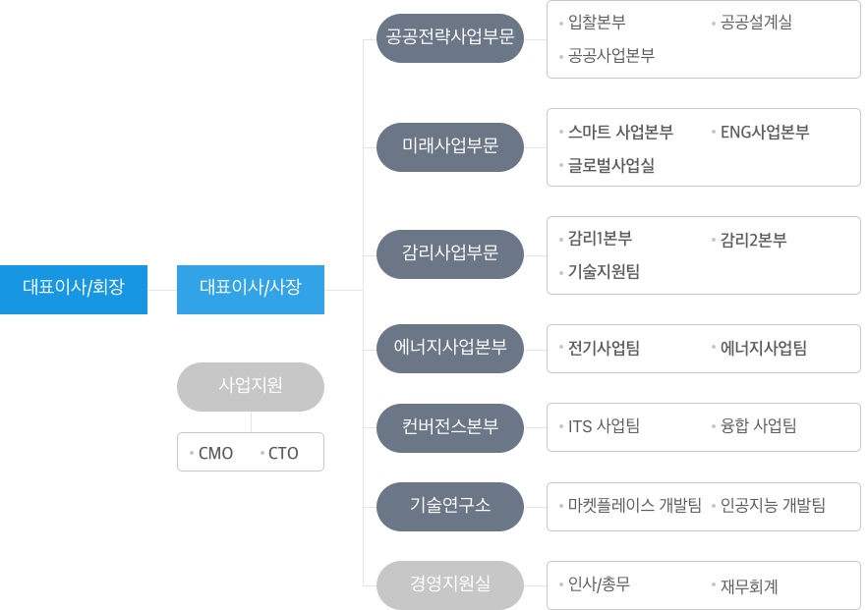Viewport: 868px width, 610px height.
Task: Select the 공공전략사업부문 node
Action: [450, 38]
